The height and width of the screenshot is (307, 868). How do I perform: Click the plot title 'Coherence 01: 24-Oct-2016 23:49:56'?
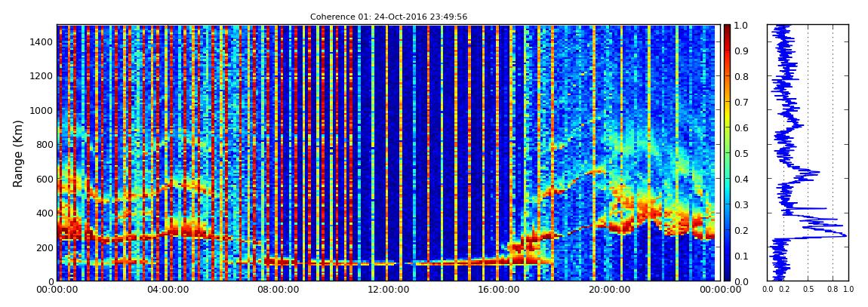pos(389,17)
